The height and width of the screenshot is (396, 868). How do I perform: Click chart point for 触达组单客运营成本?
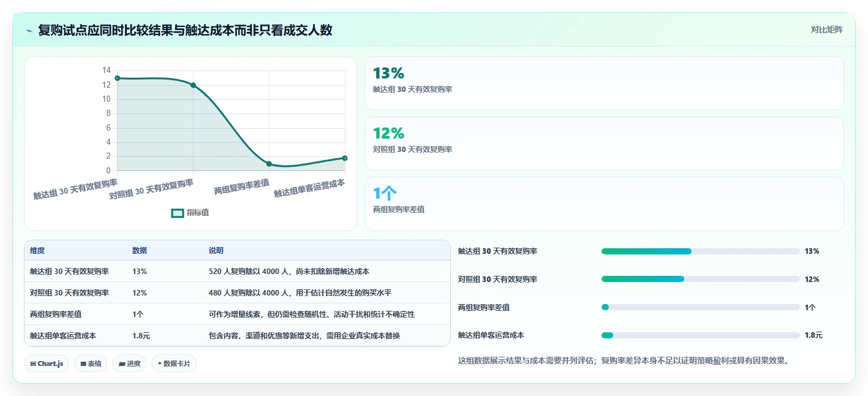coord(345,158)
